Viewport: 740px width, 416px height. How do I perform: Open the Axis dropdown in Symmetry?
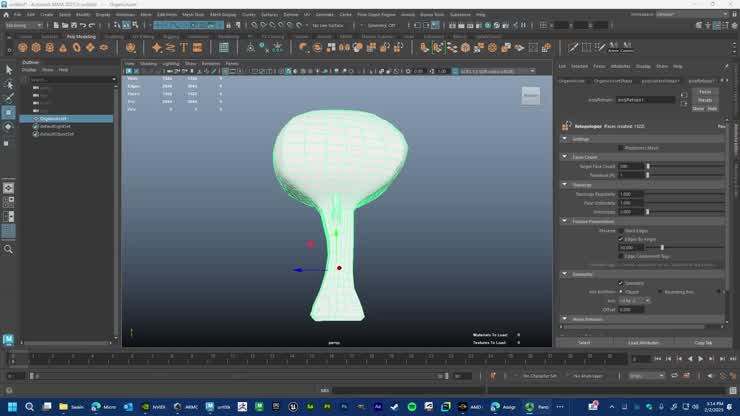click(633, 300)
